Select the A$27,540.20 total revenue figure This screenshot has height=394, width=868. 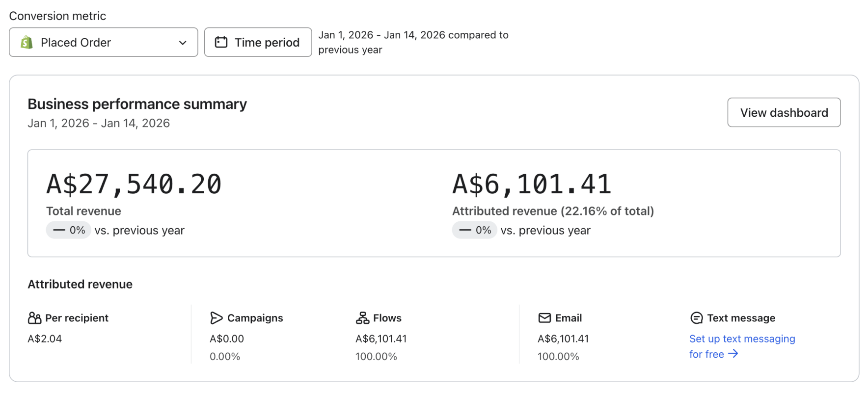tap(134, 184)
